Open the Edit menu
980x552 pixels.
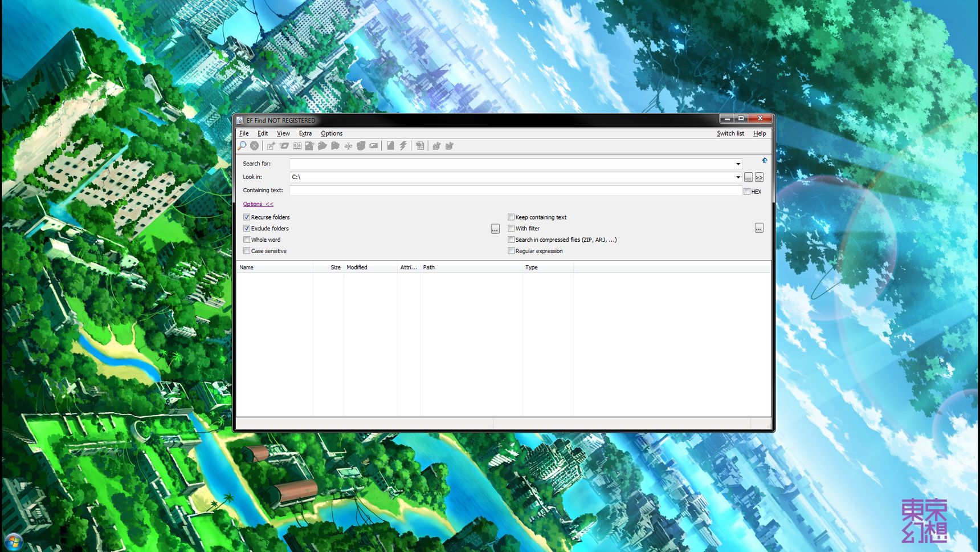pos(263,133)
